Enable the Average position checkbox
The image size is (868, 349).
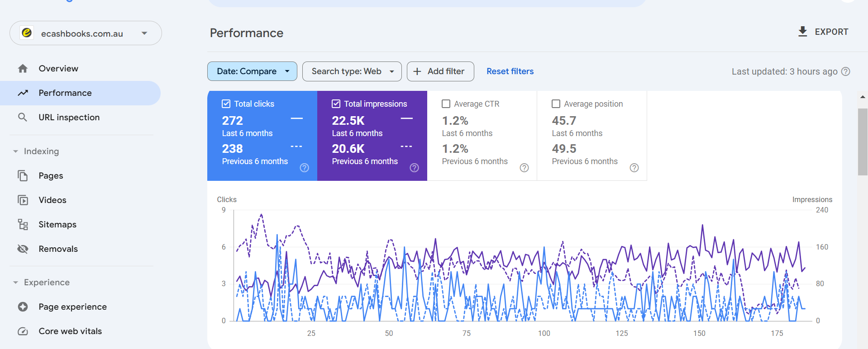556,104
